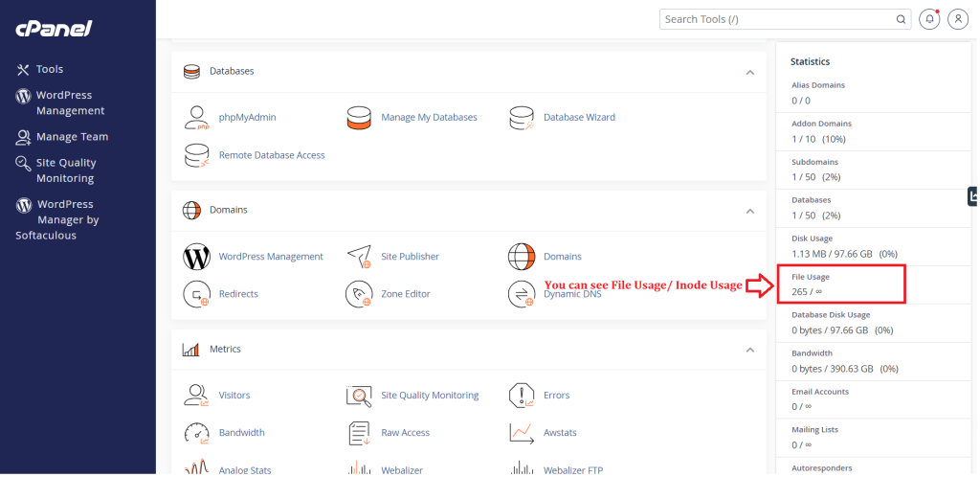
Task: Click the Raw Access icon
Action: coord(360,433)
